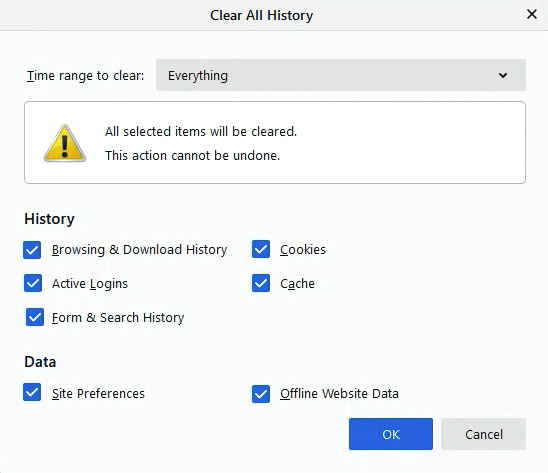Toggle the Cookies checkbox
548x473 pixels.
click(261, 249)
